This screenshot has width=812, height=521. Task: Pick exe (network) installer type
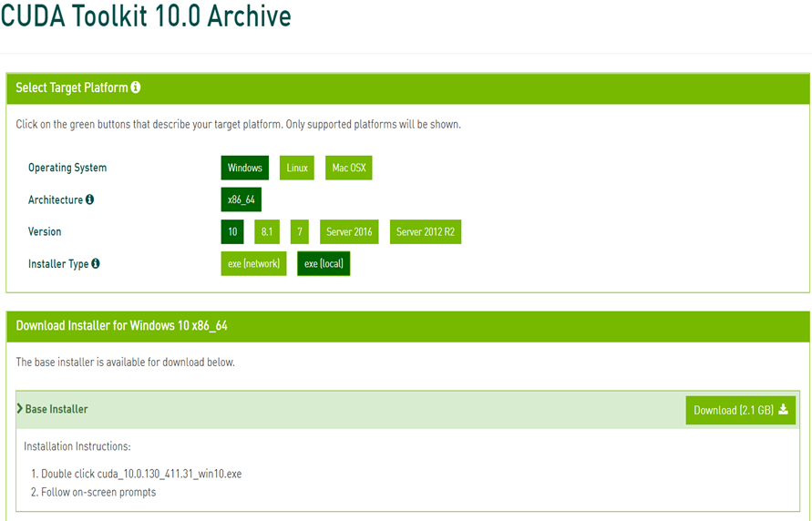click(253, 263)
